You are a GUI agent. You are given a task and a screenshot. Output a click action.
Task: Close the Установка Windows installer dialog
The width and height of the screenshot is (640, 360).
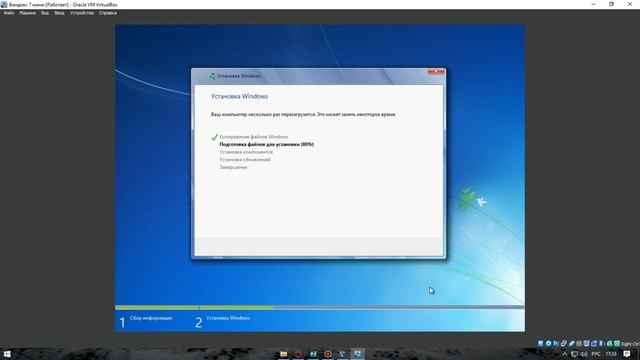coord(436,71)
